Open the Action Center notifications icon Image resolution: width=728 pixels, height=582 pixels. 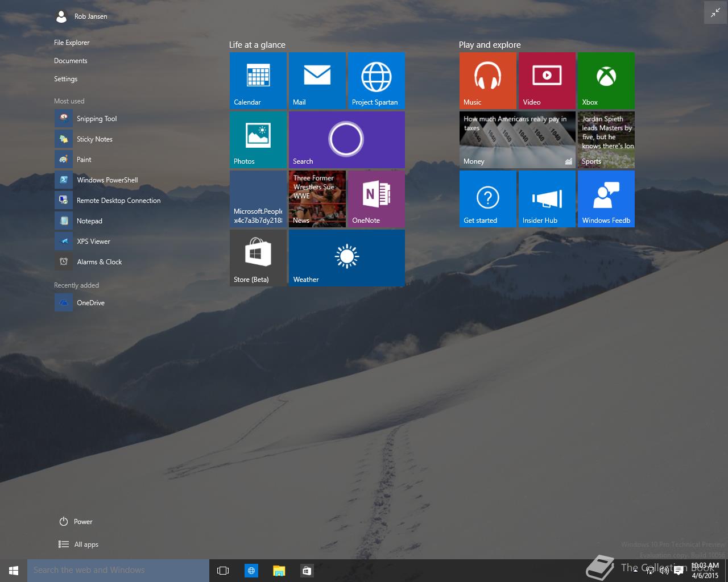point(678,571)
